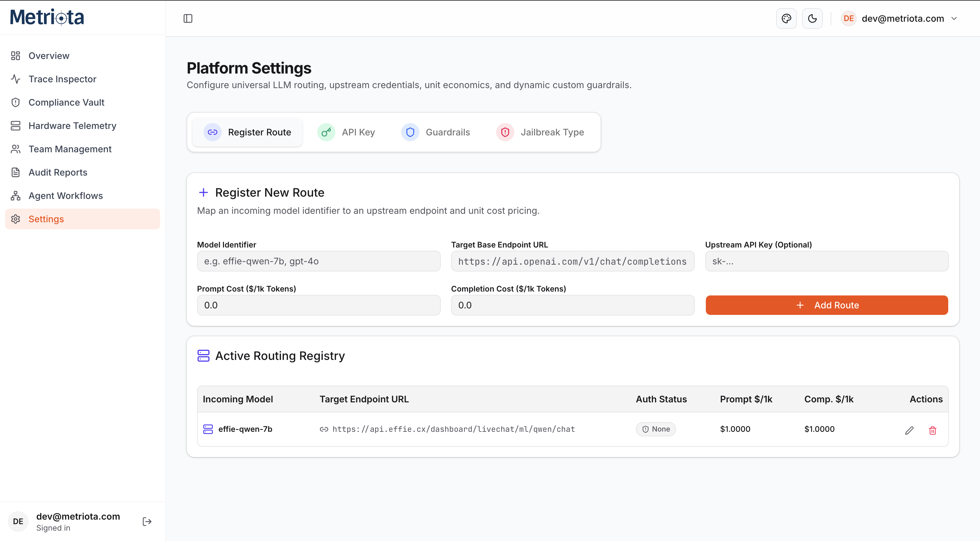Open the Overview page

pos(83,55)
